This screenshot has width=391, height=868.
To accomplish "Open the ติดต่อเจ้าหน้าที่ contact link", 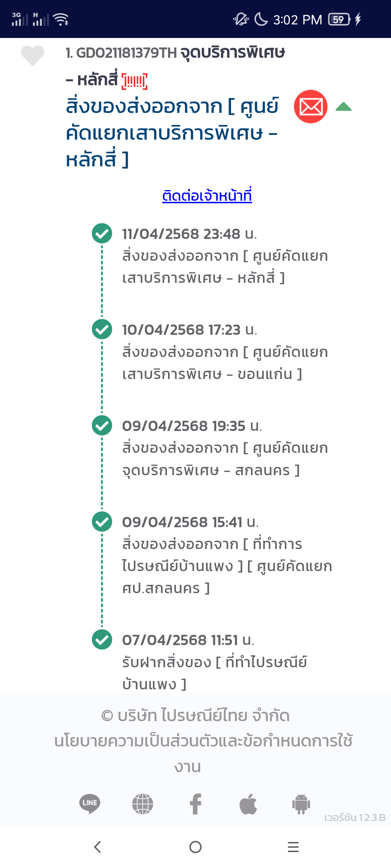I will pyautogui.click(x=207, y=195).
